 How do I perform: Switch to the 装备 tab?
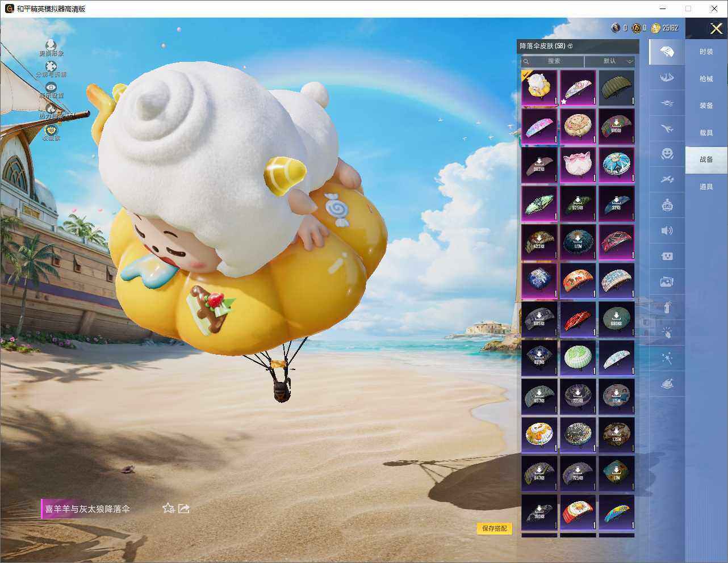coord(706,106)
